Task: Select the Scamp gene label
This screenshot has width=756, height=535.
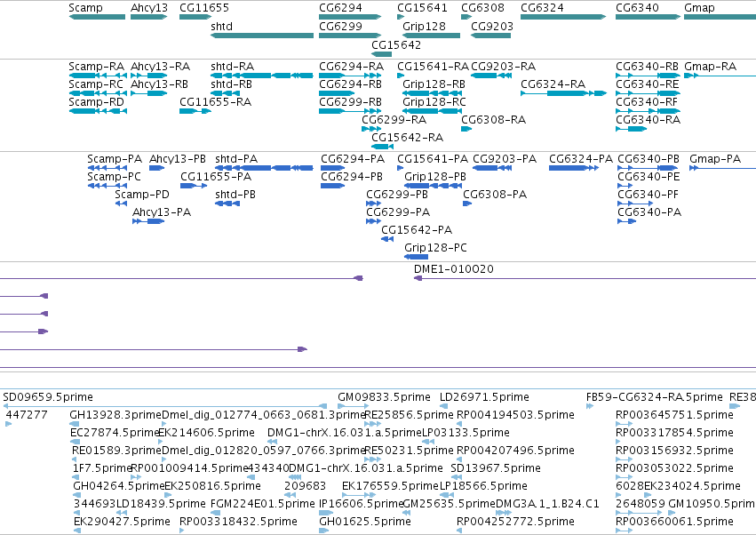Action: tap(85, 8)
